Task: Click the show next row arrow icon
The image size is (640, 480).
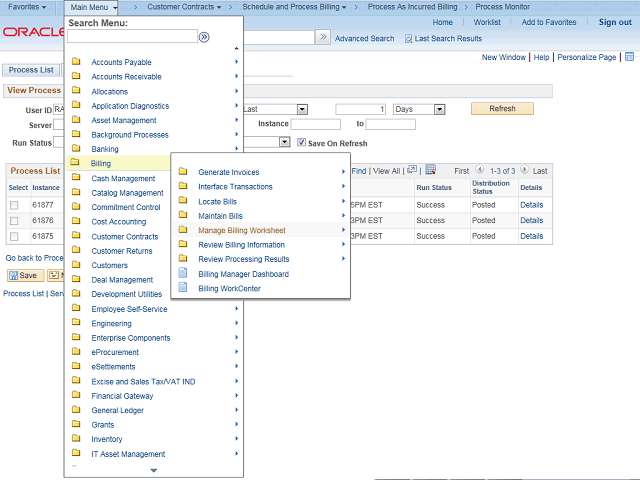Action: 524,171
